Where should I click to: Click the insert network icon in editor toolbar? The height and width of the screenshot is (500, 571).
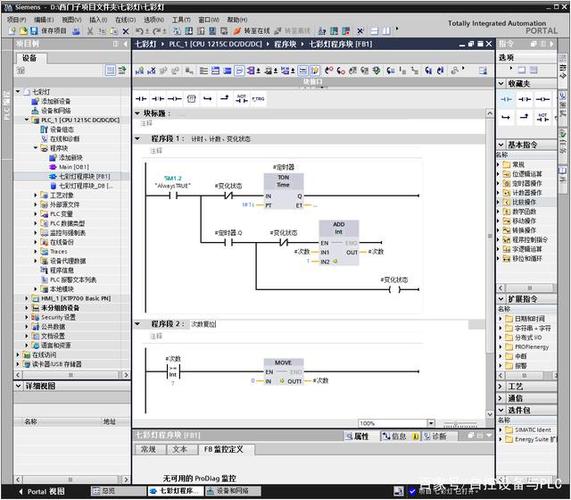coord(140,70)
